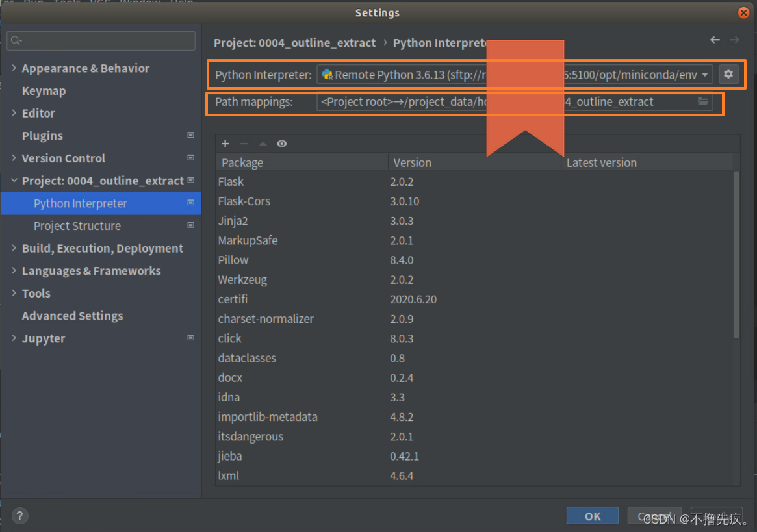
Task: Select the MarkupSafe package row
Action: (x=474, y=240)
